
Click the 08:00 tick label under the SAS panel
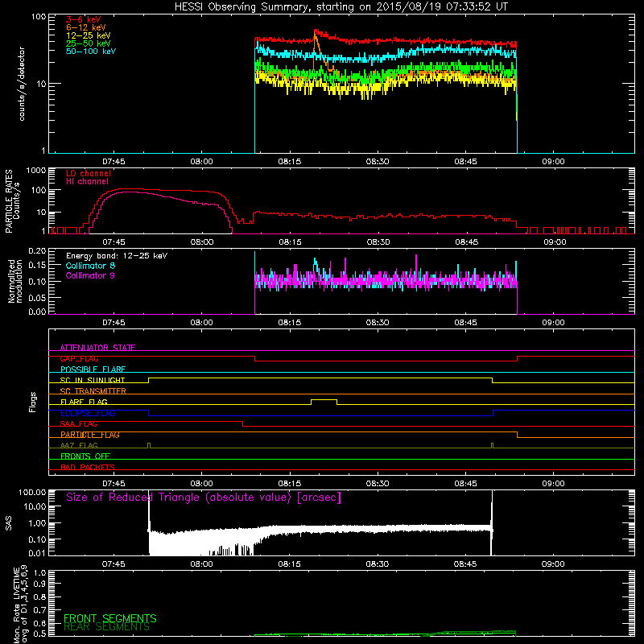[x=202, y=564]
